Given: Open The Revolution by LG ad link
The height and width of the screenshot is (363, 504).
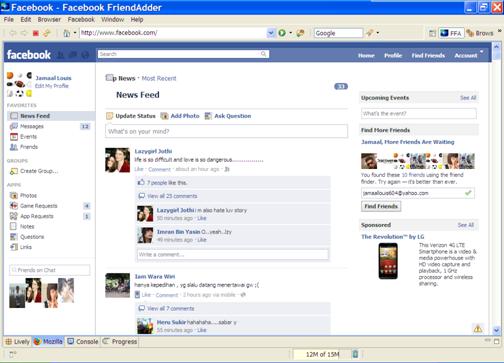Looking at the screenshot, I should 393,237.
